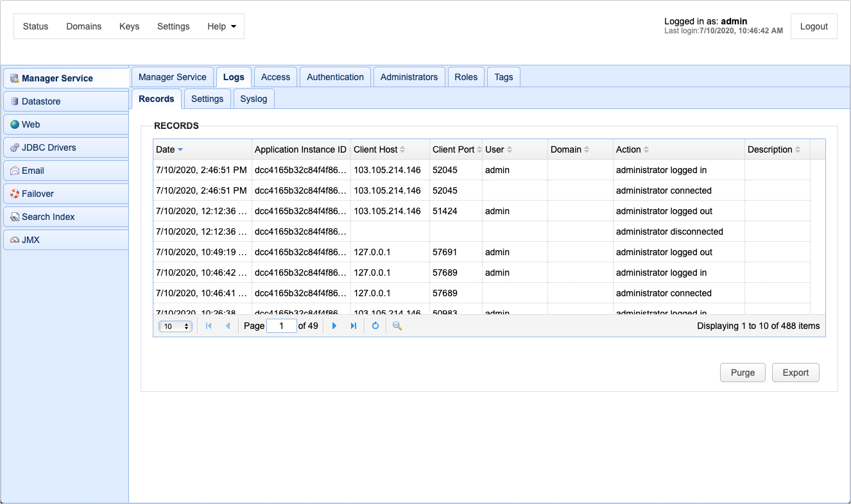The height and width of the screenshot is (504, 851).
Task: Select the Records sub-tab
Action: [x=157, y=99]
